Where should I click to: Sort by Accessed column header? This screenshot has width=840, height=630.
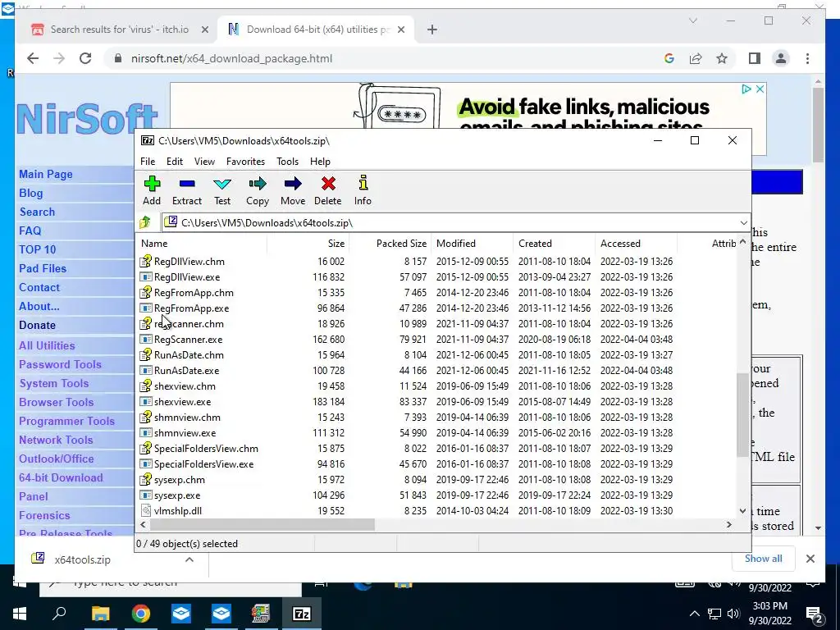[636, 243]
